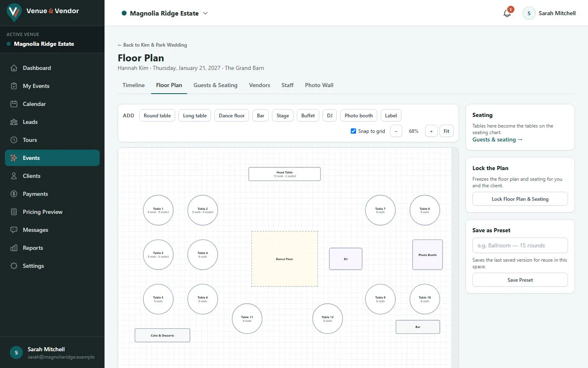Image resolution: width=588 pixels, height=368 pixels.
Task: Add a Photo booth element
Action: pyautogui.click(x=359, y=116)
